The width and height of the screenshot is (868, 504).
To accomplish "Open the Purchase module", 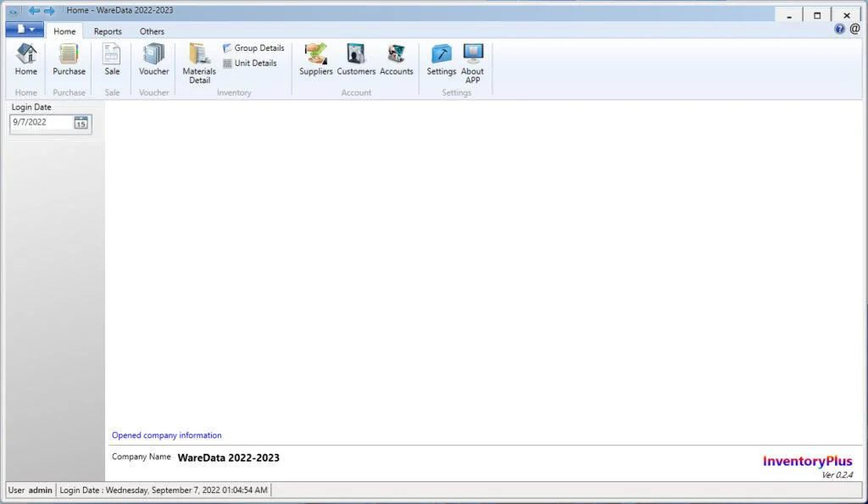I will [69, 61].
